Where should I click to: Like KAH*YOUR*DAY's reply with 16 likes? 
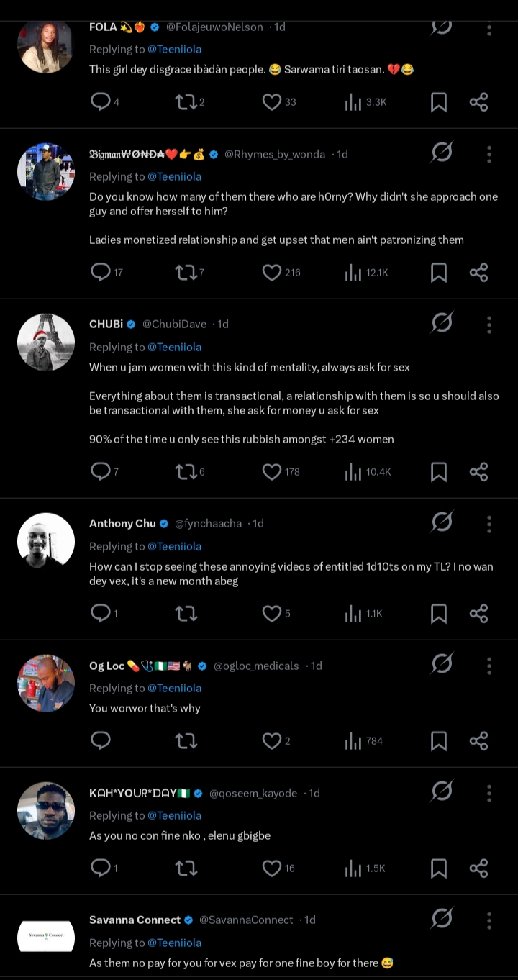coord(271,868)
